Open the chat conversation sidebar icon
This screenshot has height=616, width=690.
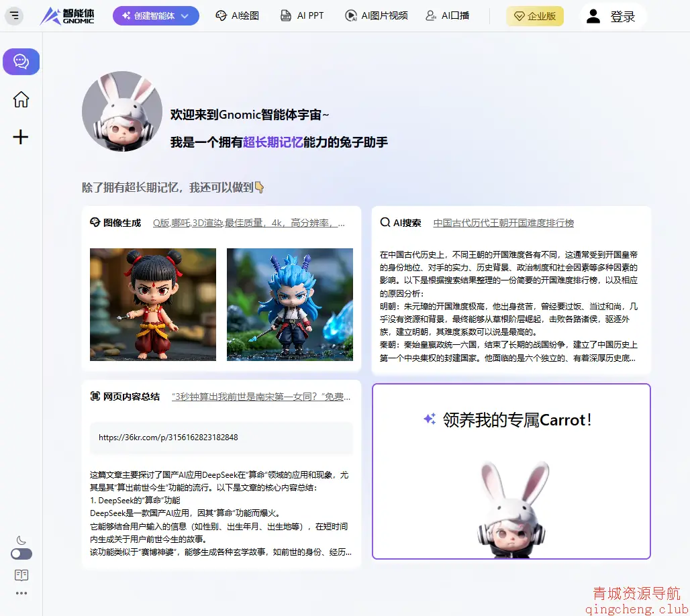tap(21, 61)
